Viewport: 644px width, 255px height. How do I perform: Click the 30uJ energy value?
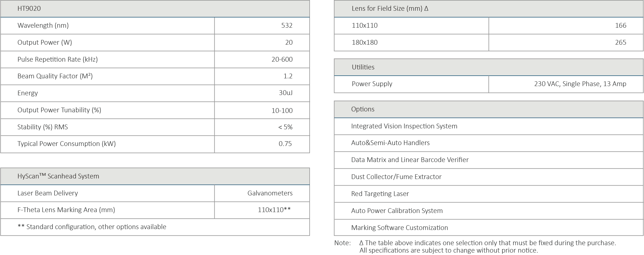point(285,93)
